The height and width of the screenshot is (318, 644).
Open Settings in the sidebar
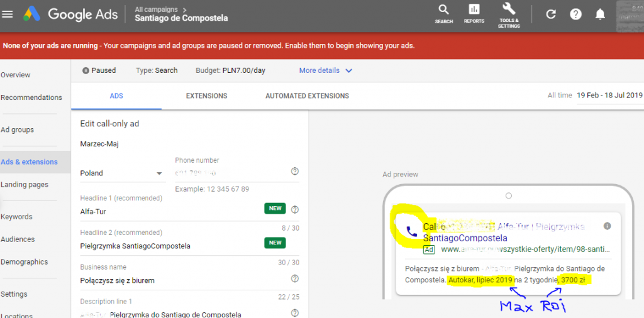coord(14,294)
